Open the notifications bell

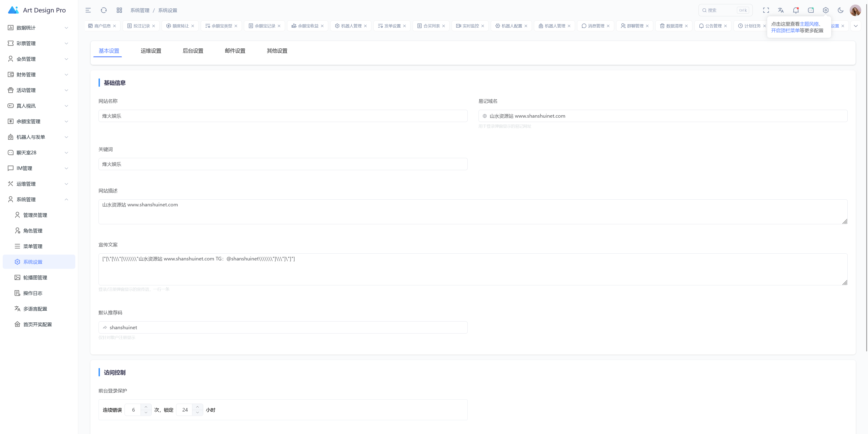[x=796, y=10]
